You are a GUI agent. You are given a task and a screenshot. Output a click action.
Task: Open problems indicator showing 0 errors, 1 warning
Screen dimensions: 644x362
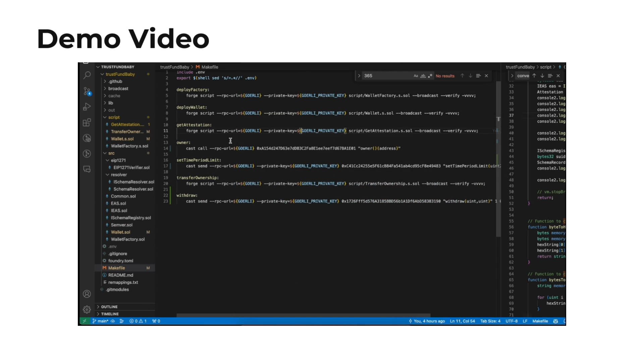click(138, 321)
